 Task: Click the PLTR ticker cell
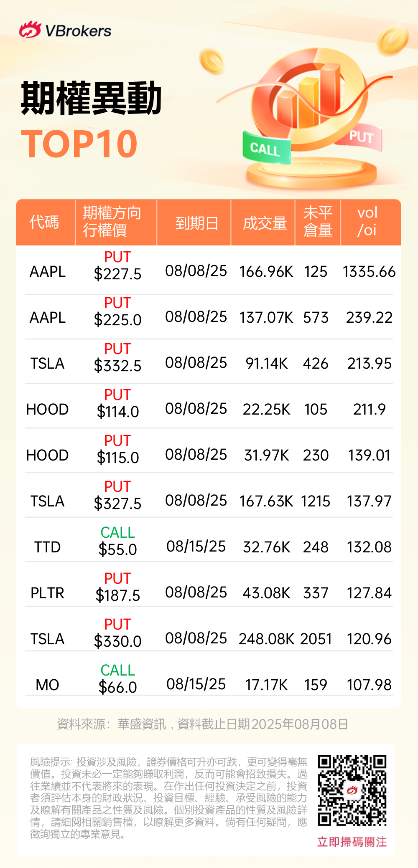pyautogui.click(x=48, y=593)
